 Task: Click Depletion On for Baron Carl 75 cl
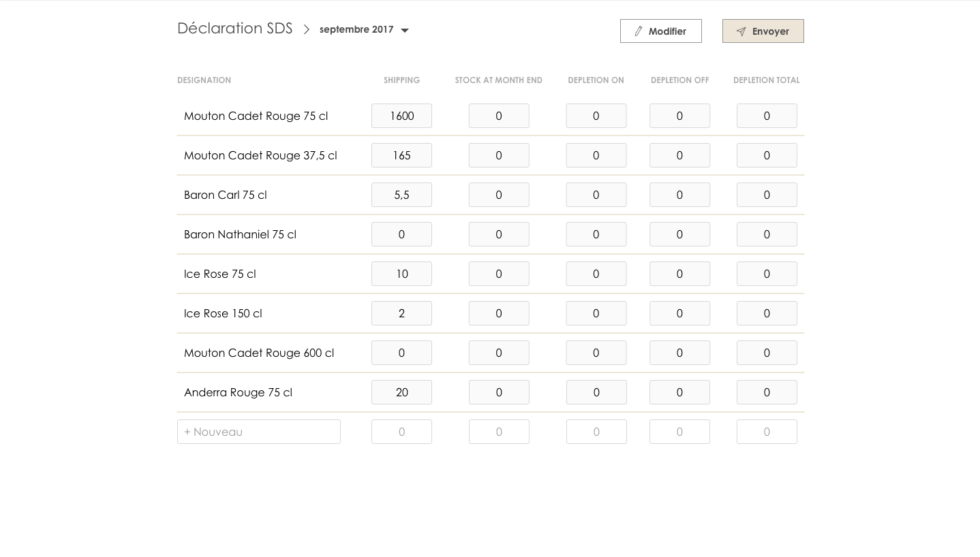[596, 195]
